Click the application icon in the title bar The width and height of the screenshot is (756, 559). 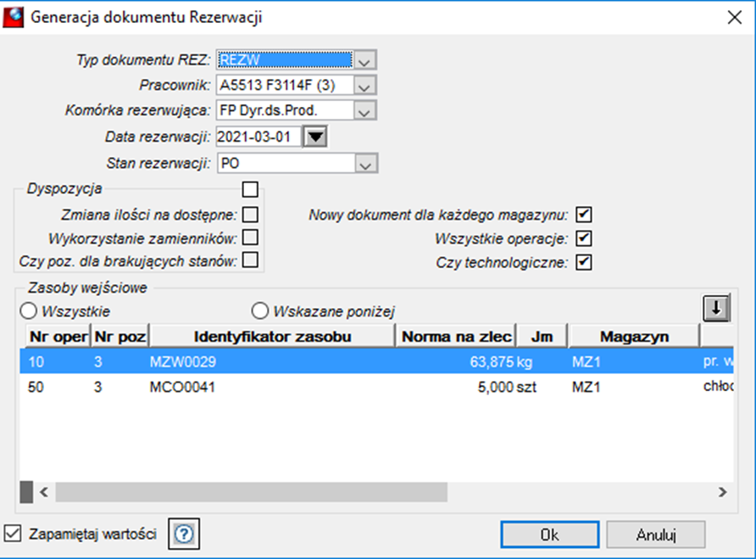(13, 17)
